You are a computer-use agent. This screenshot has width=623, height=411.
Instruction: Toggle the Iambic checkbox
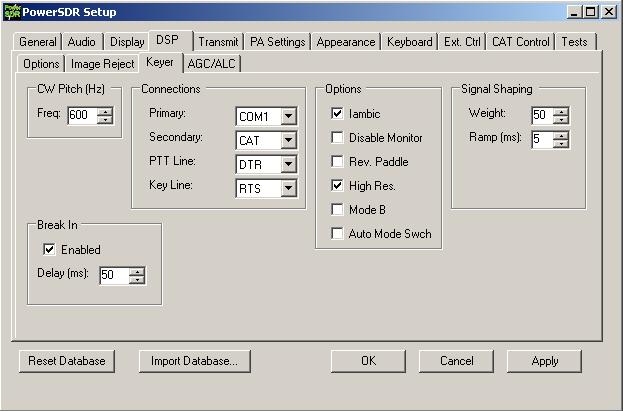coord(337,114)
